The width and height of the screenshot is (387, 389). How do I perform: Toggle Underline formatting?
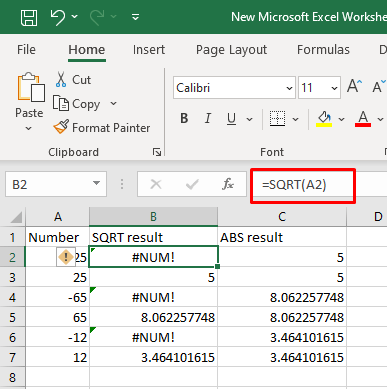[x=231, y=119]
